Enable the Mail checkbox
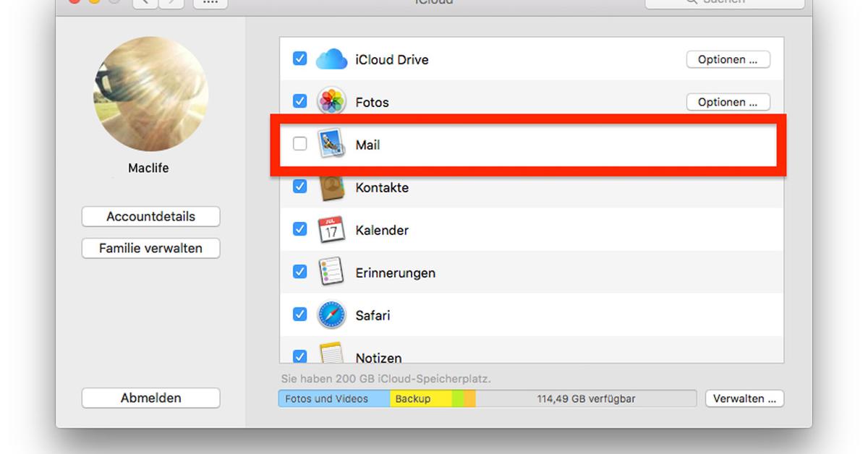The image size is (868, 454). coord(299,144)
